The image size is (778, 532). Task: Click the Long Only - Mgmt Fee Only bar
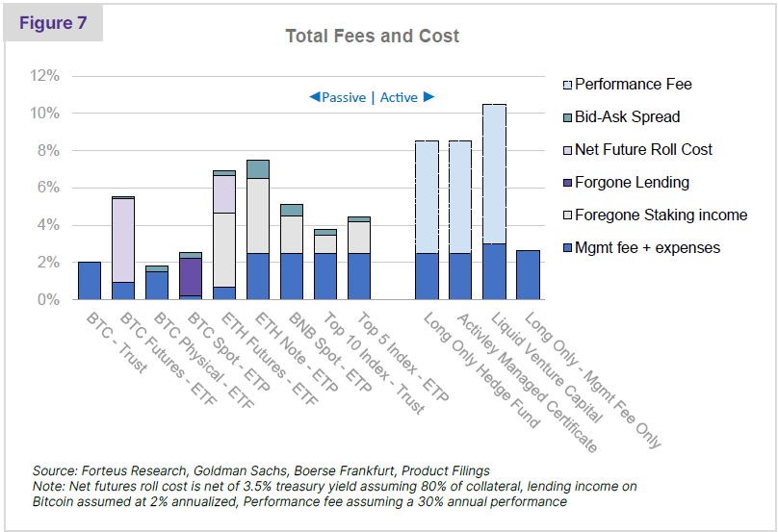click(x=528, y=275)
